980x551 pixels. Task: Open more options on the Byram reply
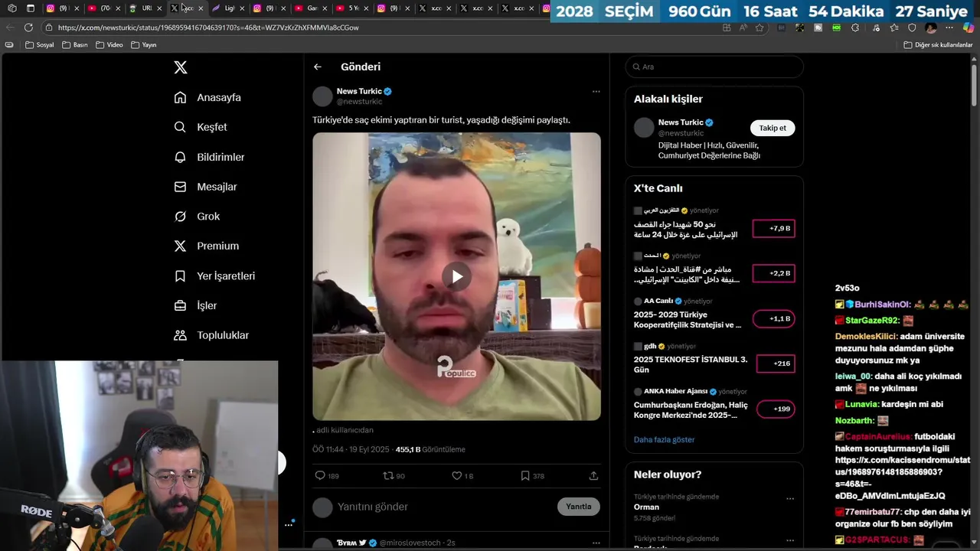tap(596, 543)
